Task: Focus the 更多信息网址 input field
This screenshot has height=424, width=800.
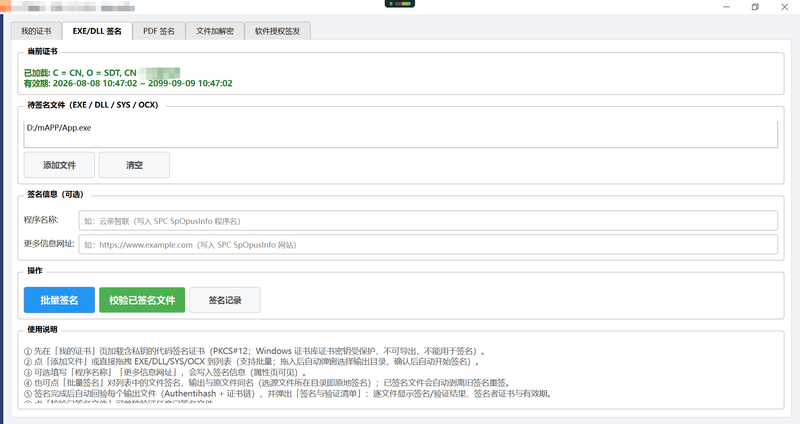Action: 428,244
